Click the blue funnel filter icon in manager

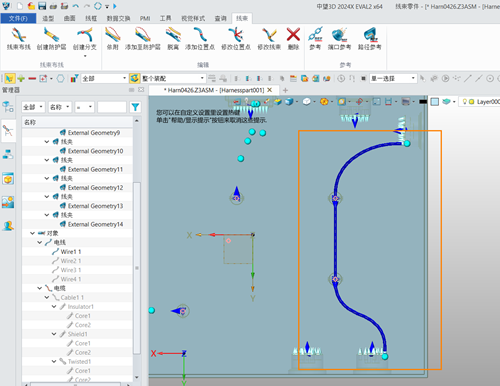135,107
